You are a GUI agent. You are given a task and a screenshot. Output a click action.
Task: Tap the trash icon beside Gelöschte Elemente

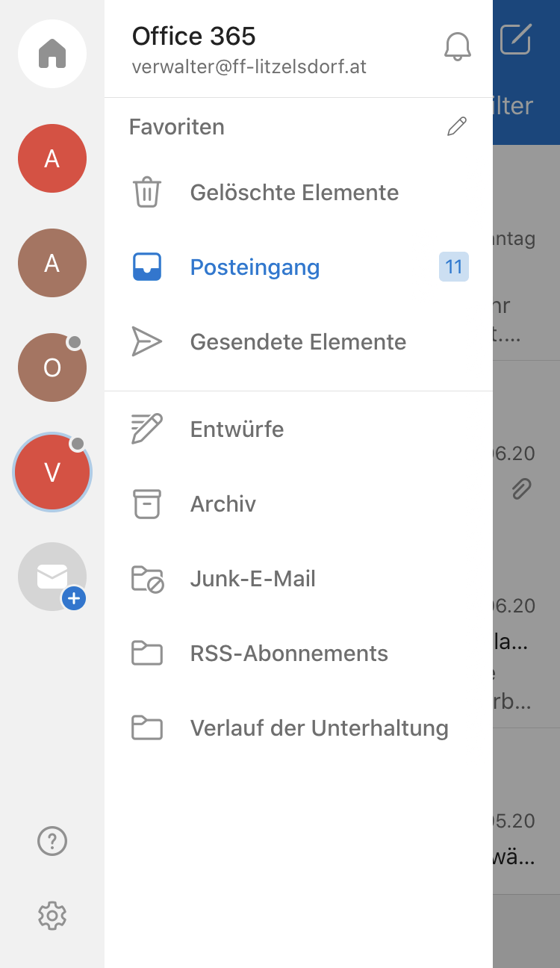147,192
